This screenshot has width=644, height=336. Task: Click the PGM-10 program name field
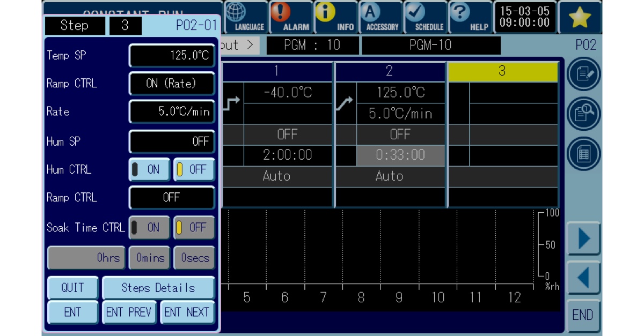coord(431,45)
